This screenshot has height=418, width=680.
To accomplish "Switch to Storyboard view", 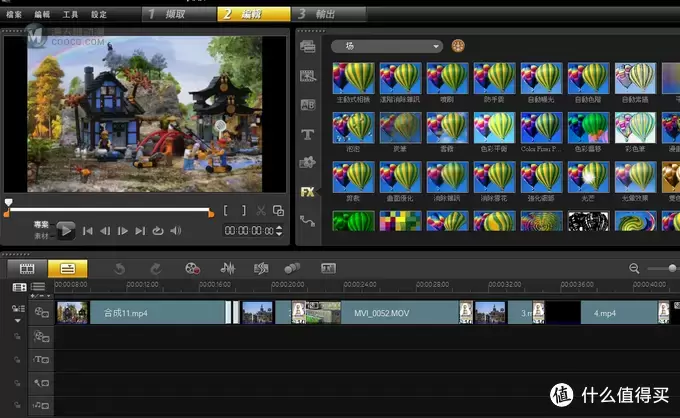I will (27, 269).
